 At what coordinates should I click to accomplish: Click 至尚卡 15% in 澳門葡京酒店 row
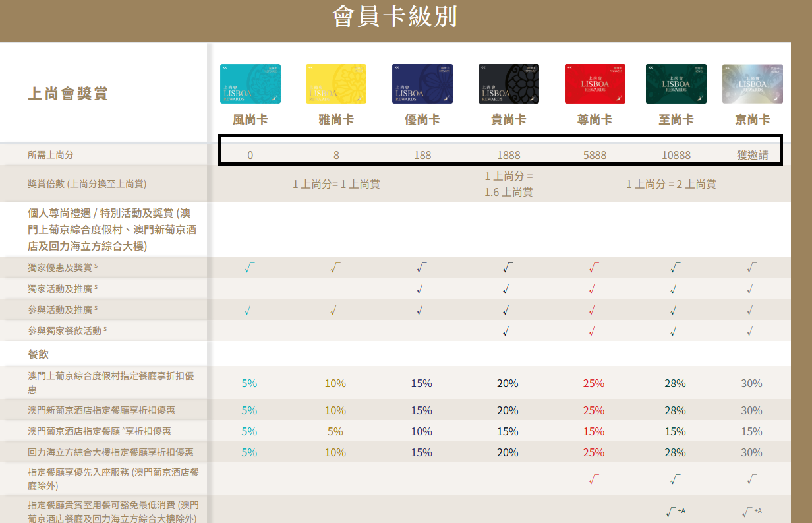(x=675, y=431)
